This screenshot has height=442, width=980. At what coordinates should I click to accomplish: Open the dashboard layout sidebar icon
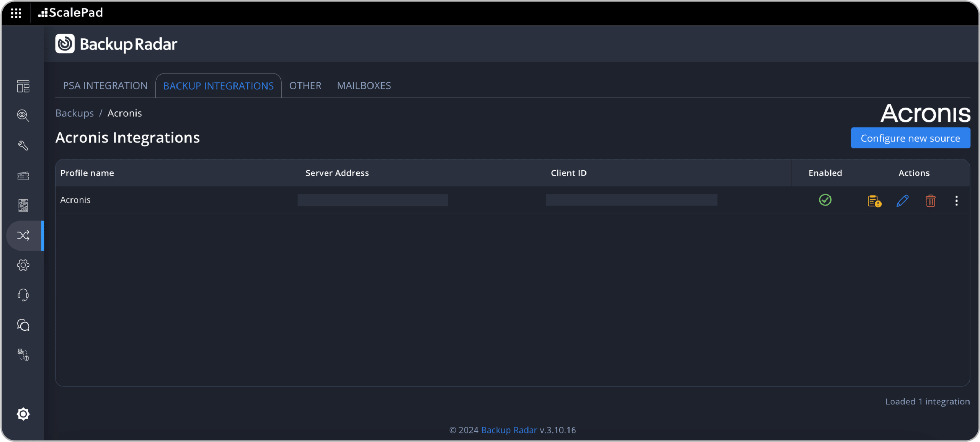[x=23, y=86]
